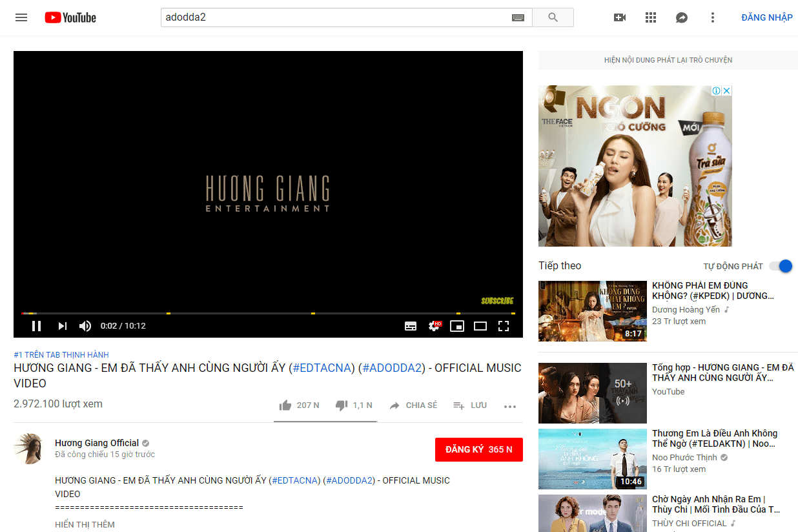The image size is (798, 532).
Task: Click the SUBSCRIBE watermark in the video
Action: pyautogui.click(x=497, y=301)
